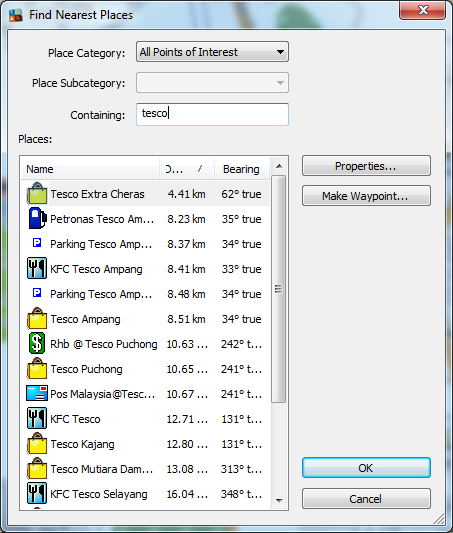Click the shopping bag icon for Tesco Extra Cheras
The height and width of the screenshot is (533, 453).
[37, 193]
